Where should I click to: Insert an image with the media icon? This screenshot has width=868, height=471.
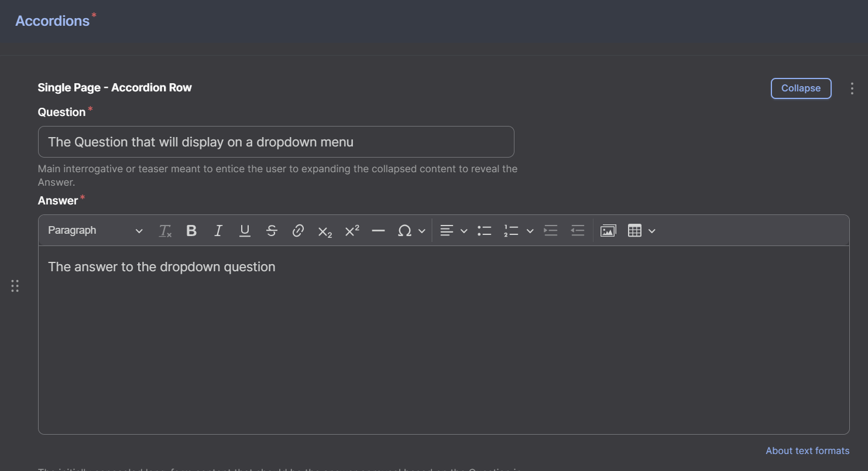pyautogui.click(x=608, y=231)
